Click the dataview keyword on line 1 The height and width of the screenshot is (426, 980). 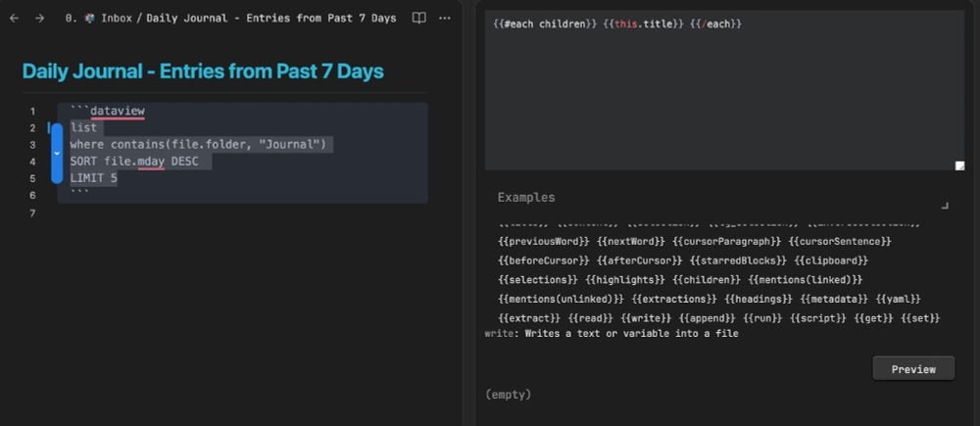(118, 112)
